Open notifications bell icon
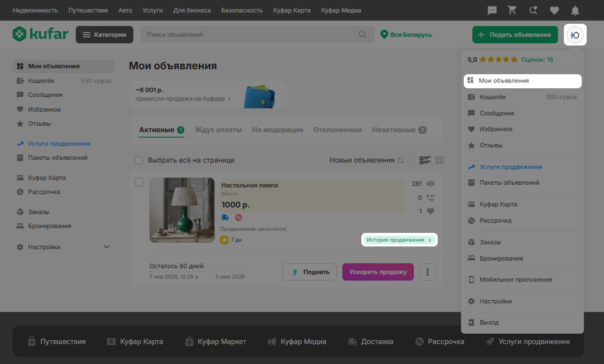The height and width of the screenshot is (364, 604). 575,10
